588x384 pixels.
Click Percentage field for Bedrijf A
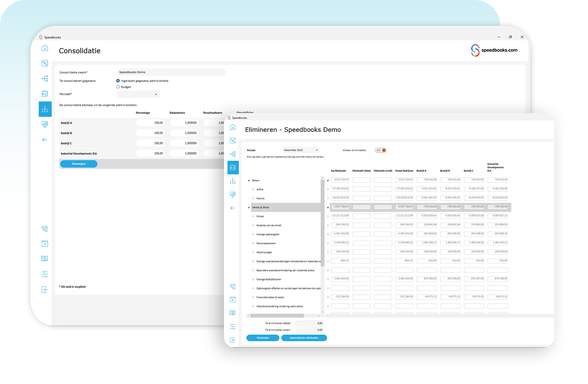click(x=150, y=123)
